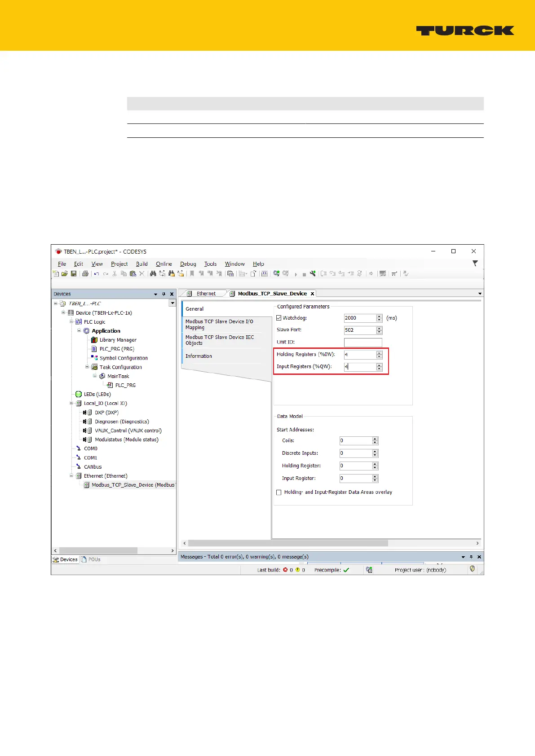Enable Holding- and Input-Register Data Areas overlay

pos(279,492)
